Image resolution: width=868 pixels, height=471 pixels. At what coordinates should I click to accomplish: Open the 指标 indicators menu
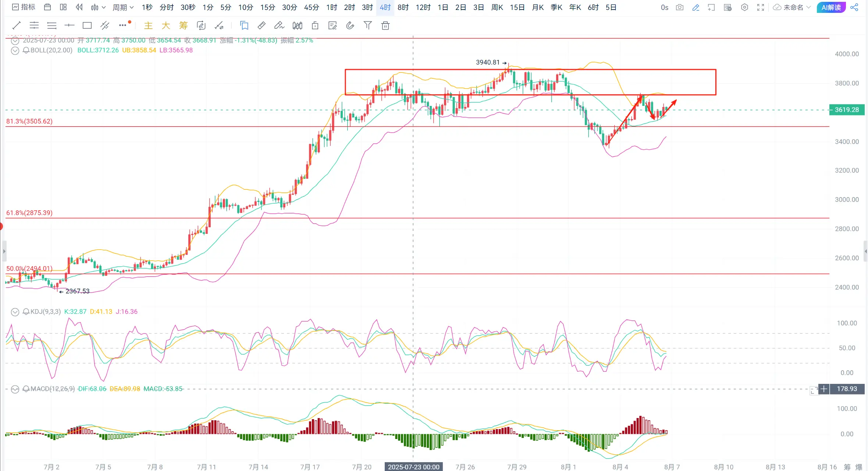[24, 7]
